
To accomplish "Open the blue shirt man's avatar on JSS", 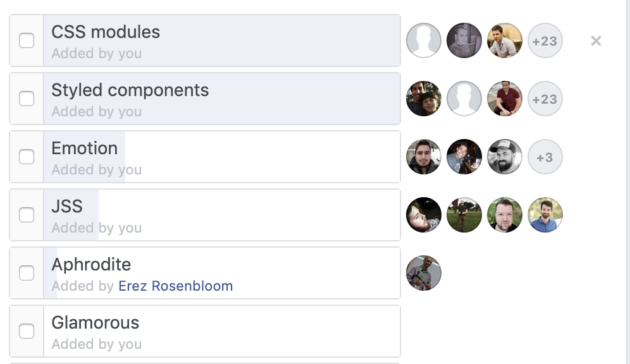I will [x=545, y=215].
